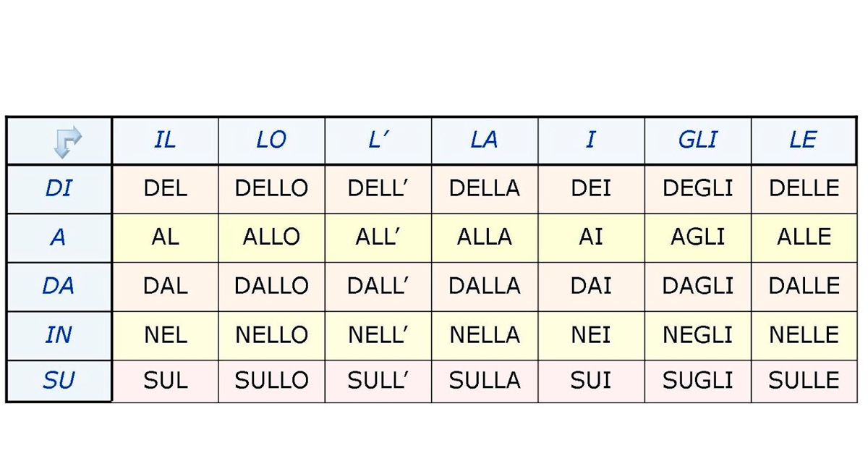Select the NEL cell
The image size is (868, 456).
coord(165,335)
